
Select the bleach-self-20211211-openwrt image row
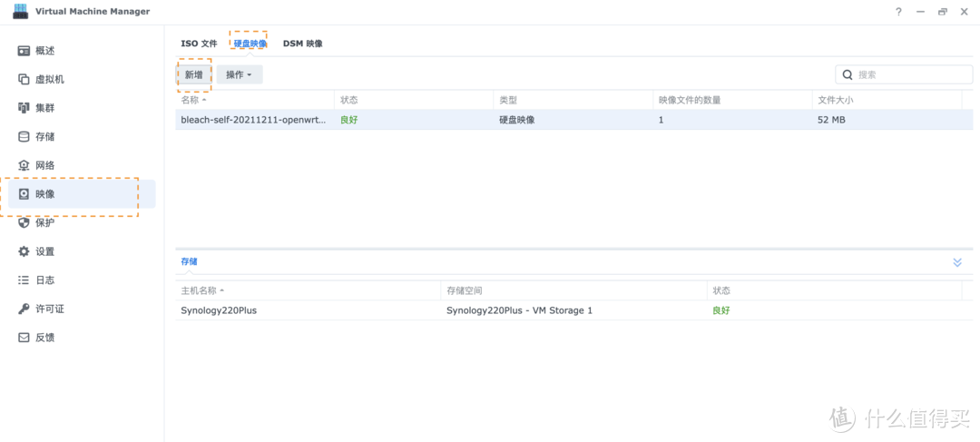(254, 120)
